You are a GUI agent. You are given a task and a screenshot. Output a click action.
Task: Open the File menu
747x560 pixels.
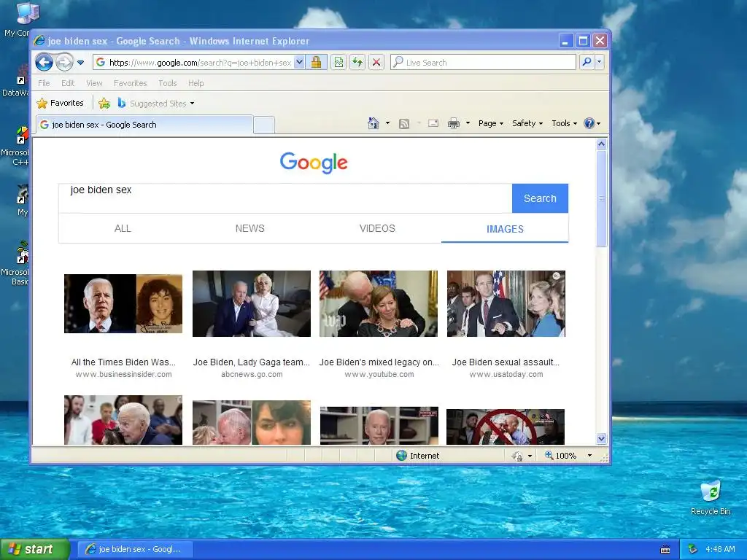(44, 83)
